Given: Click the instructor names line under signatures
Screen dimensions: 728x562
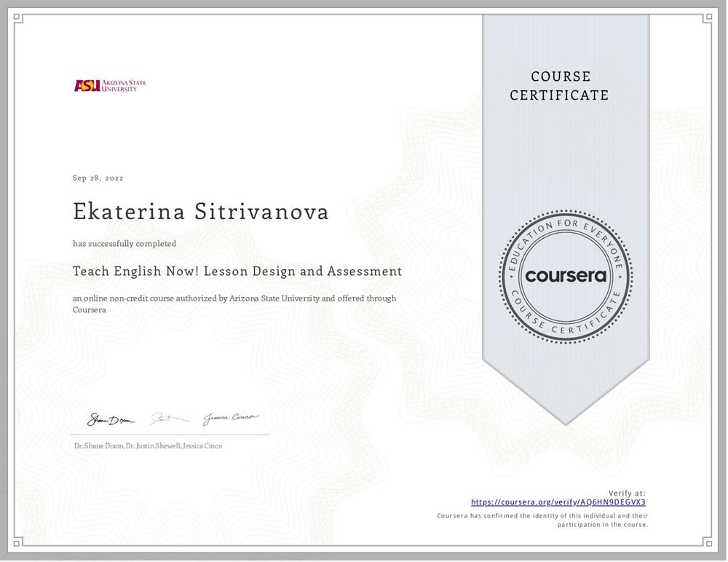Looking at the screenshot, I should (x=148, y=446).
